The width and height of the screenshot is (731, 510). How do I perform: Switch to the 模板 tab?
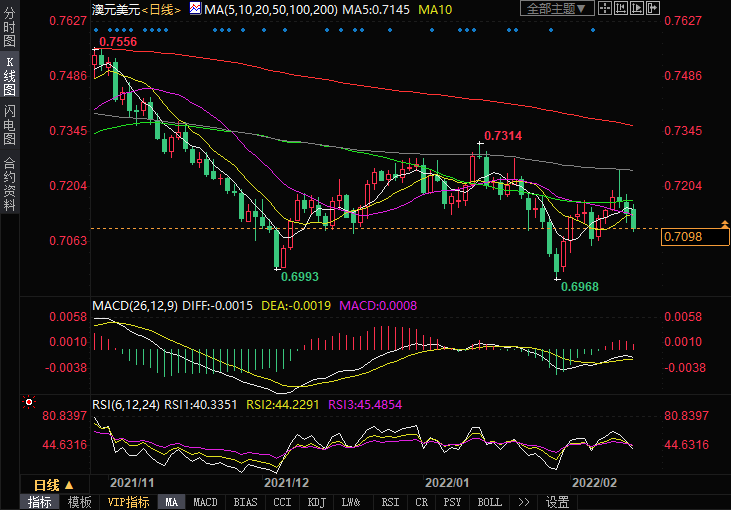[x=80, y=502]
